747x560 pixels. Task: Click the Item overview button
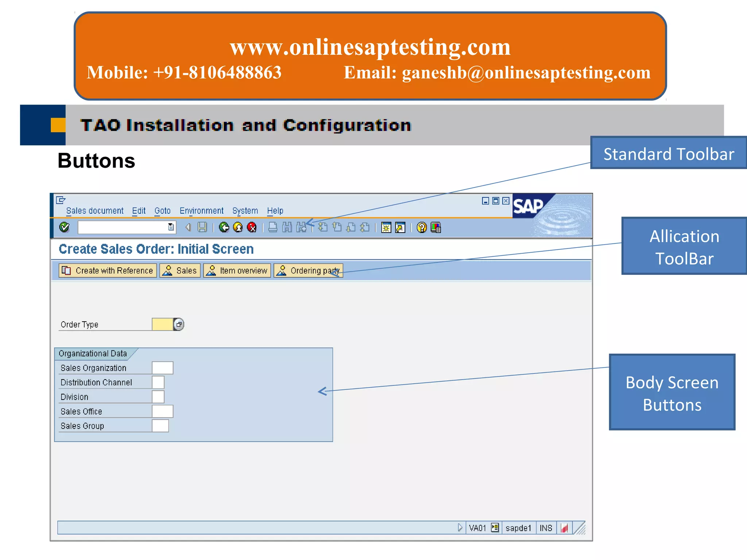point(237,271)
